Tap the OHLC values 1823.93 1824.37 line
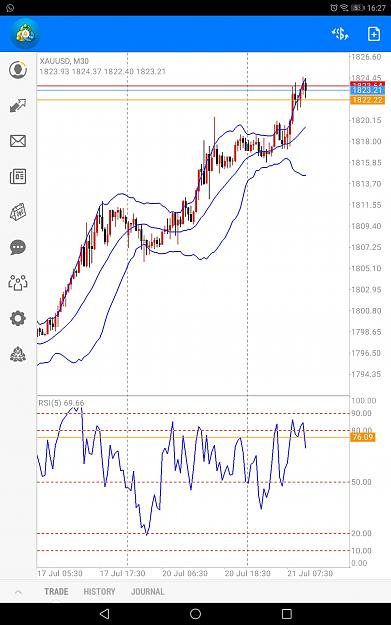This screenshot has width=391, height=625. click(x=102, y=72)
